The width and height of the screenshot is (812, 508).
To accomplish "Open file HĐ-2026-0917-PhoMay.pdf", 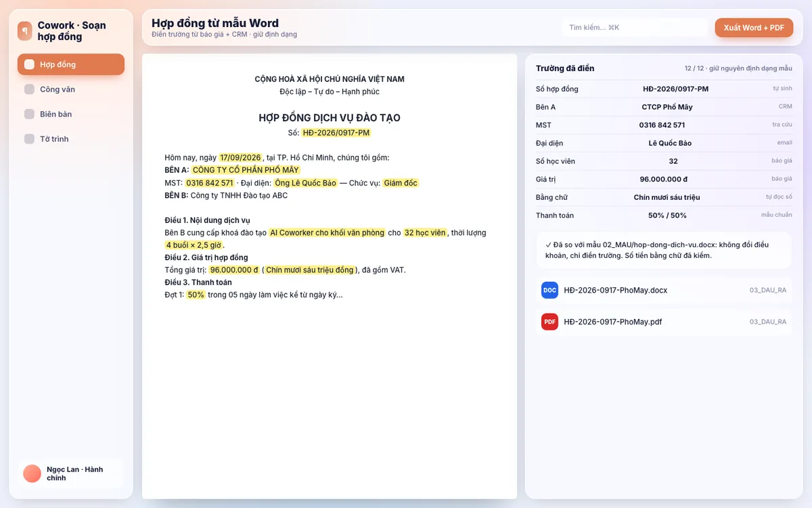I will (x=664, y=322).
